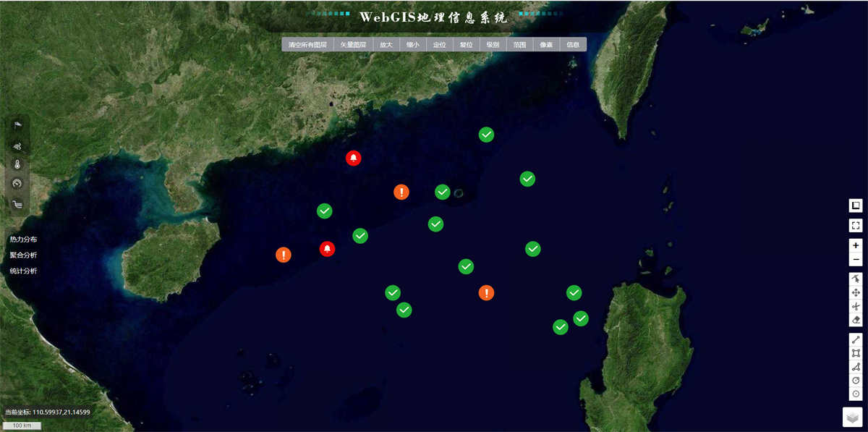Click the 缩小 zoom-out toolbar button
Screen dimensions: 868x432
413,45
